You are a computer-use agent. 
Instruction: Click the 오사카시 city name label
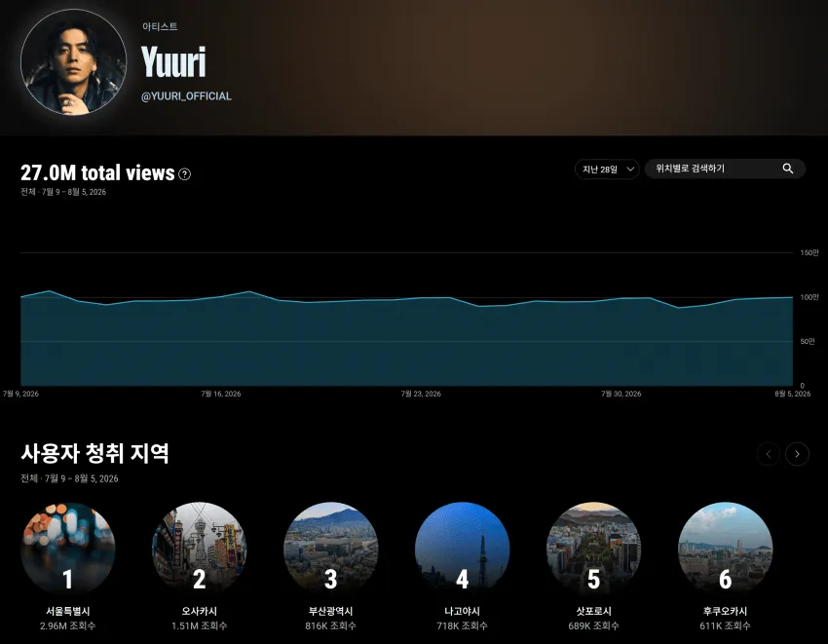click(199, 611)
